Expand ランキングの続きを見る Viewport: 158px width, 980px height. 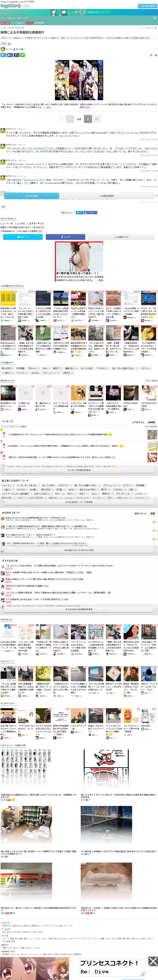tap(79, 470)
